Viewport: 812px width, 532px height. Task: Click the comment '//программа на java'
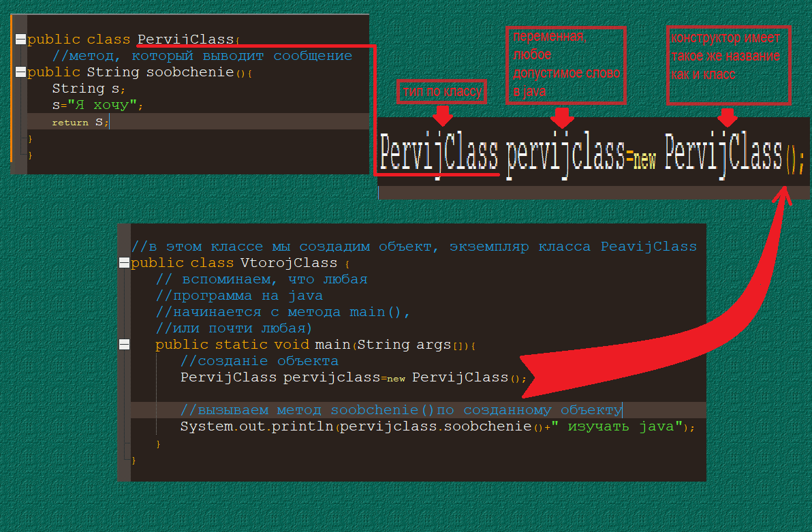point(239,296)
